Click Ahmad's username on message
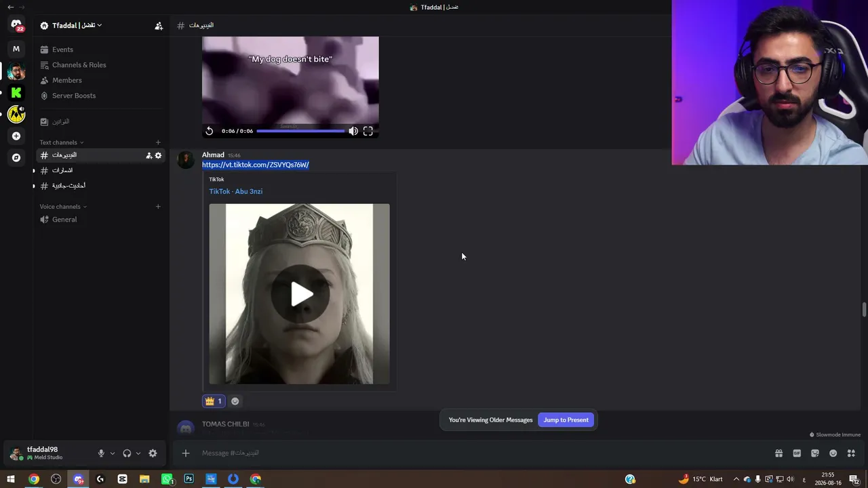The image size is (868, 488). (x=213, y=155)
